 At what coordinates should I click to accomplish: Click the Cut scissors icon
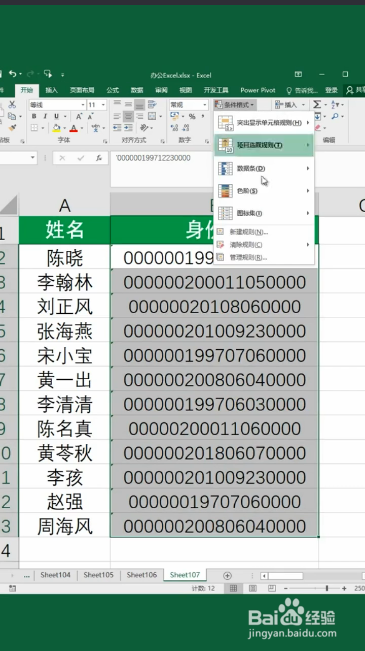point(12,105)
